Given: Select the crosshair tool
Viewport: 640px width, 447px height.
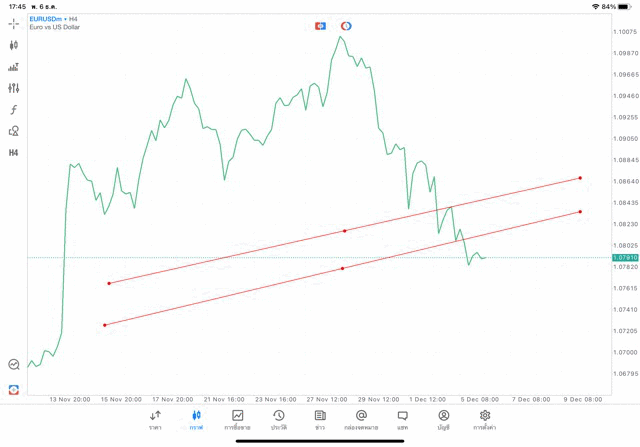Looking at the screenshot, I should [14, 23].
